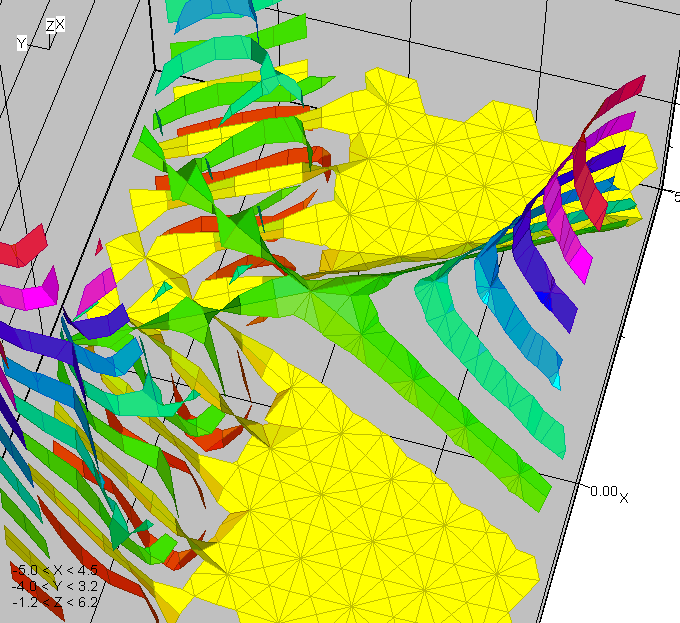
Task: Click the Z range text -1.2 < Z < 6.2
Action: pos(54,602)
